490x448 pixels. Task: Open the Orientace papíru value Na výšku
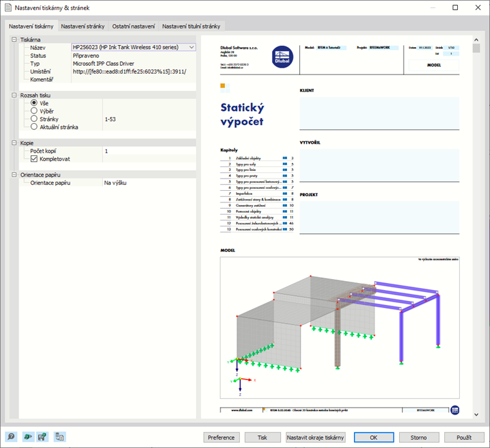[x=150, y=183]
